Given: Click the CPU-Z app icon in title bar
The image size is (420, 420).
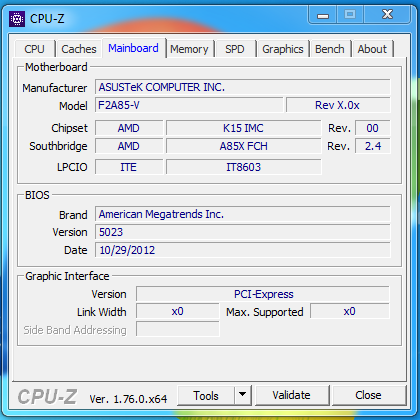Looking at the screenshot, I should (17, 19).
